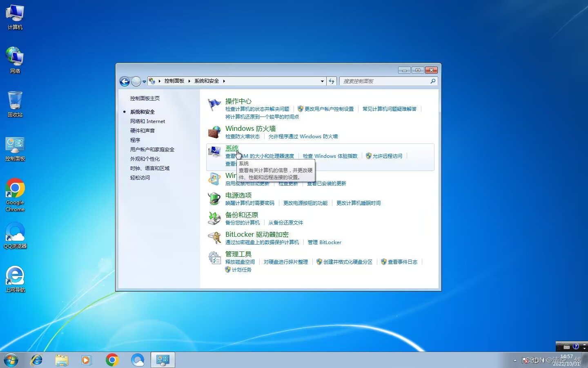The height and width of the screenshot is (368, 588).
Task: Select 网络和 Internet in sidebar
Action: (148, 121)
